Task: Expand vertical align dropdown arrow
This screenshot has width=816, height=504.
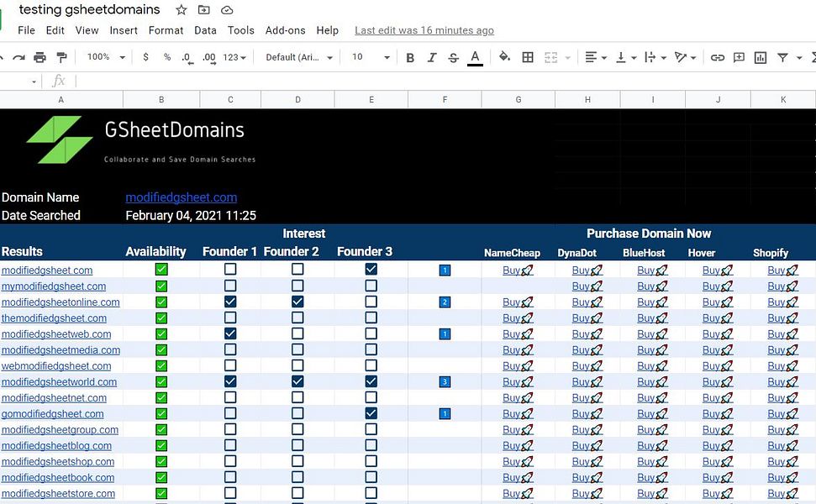Action: (x=634, y=58)
